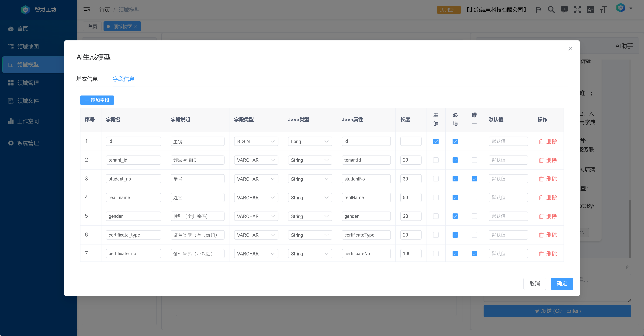This screenshot has height=336, width=644.
Task: Click the length field of the id row
Action: click(x=411, y=141)
